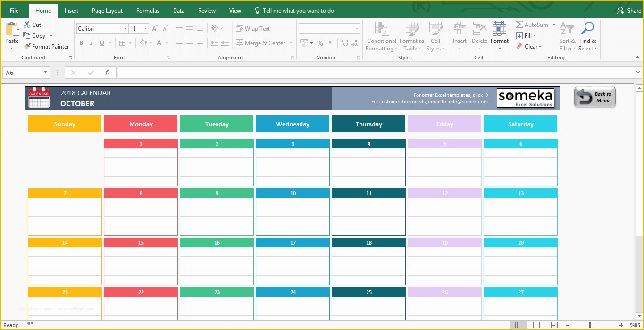The height and width of the screenshot is (330, 644).
Task: Open the File menu
Action: point(14,10)
